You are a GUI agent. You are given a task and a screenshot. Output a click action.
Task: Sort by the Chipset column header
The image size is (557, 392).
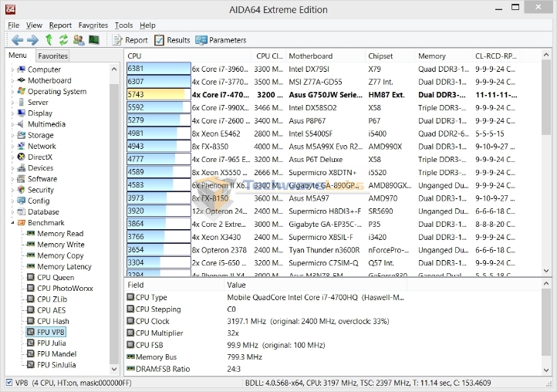390,56
